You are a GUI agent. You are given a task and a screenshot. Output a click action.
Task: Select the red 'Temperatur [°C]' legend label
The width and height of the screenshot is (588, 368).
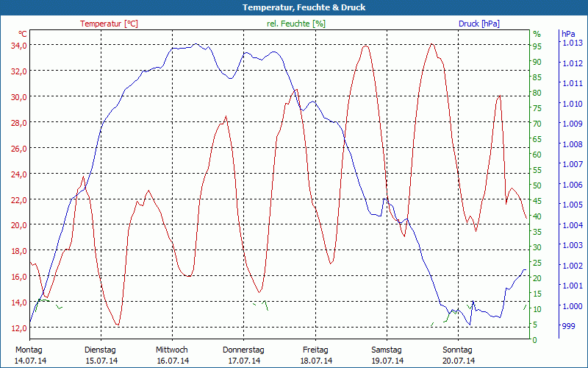click(109, 24)
